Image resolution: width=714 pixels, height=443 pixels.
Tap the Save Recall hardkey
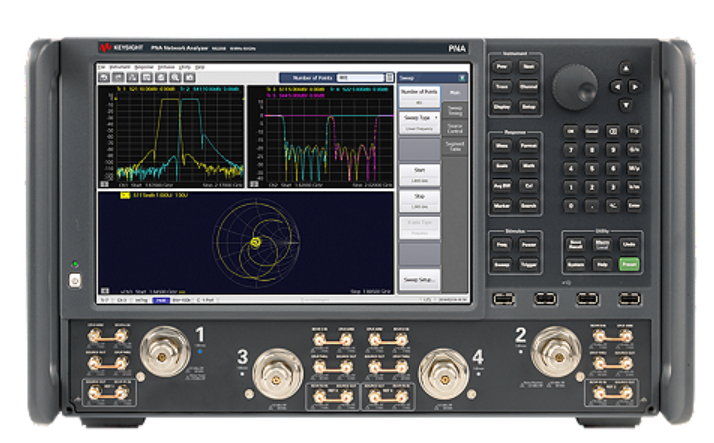[x=576, y=244]
